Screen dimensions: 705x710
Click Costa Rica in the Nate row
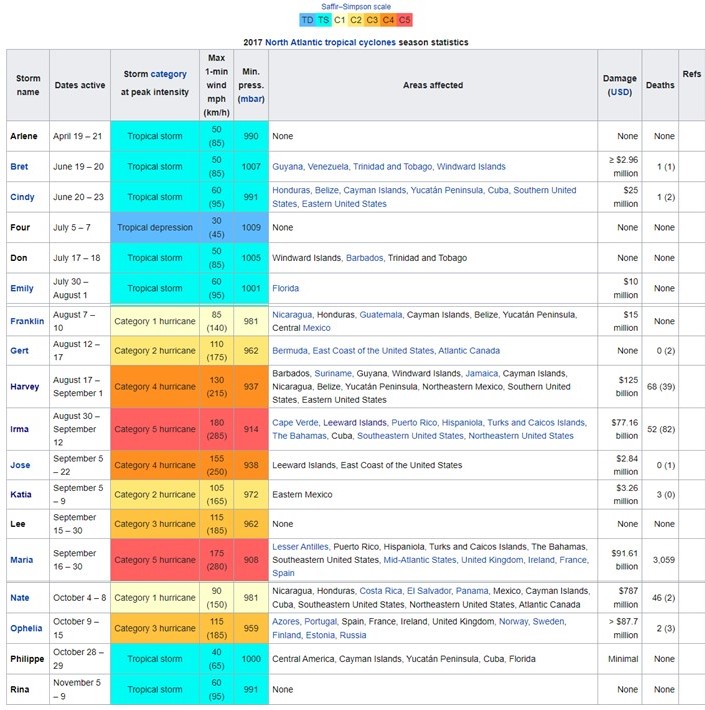pyautogui.click(x=381, y=591)
